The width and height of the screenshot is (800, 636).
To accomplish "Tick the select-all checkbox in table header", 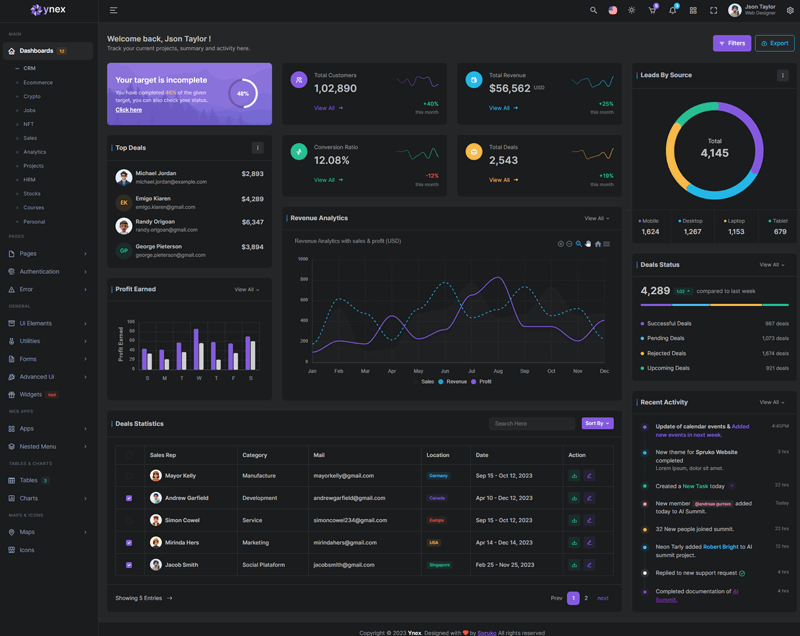I will (x=129, y=455).
